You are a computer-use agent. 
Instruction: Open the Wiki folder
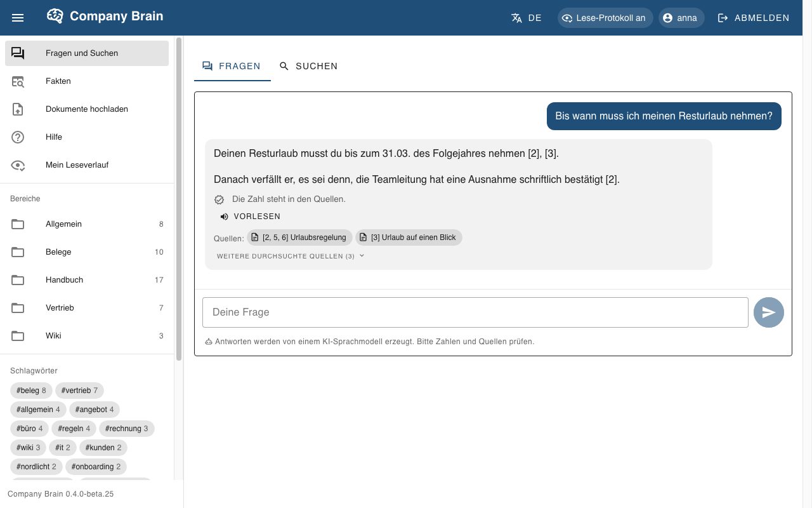87,336
